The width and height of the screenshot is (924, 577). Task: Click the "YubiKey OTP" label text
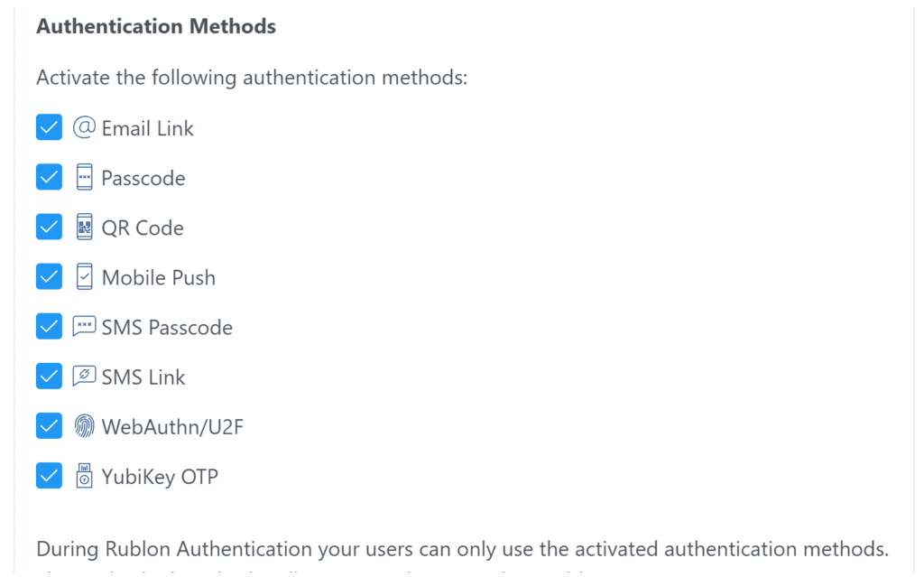(x=160, y=477)
